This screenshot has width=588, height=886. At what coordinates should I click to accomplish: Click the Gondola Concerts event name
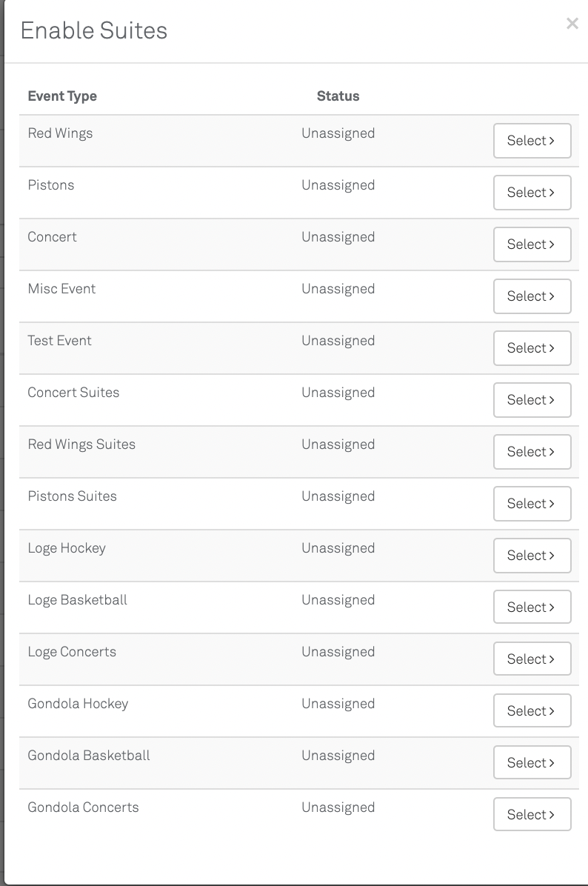83,807
